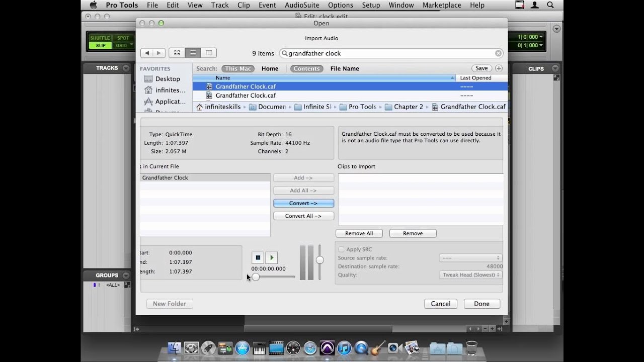Open Spotlight search in menu bar
The height and width of the screenshot is (362, 644).
550,5
